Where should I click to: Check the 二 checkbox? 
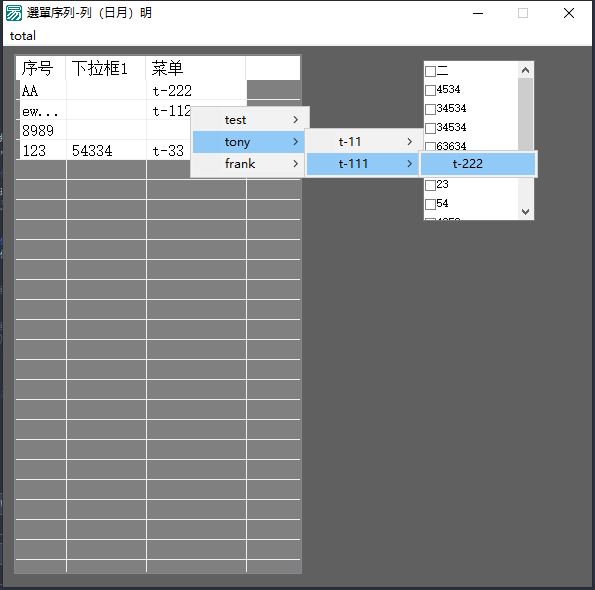[430, 71]
